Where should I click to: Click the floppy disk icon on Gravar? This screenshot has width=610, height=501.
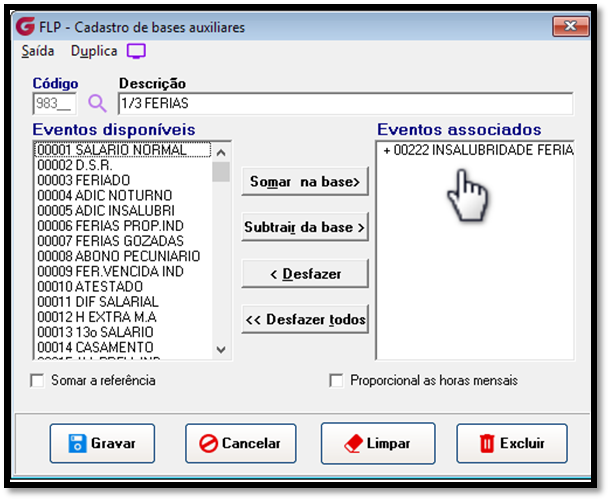[77, 443]
